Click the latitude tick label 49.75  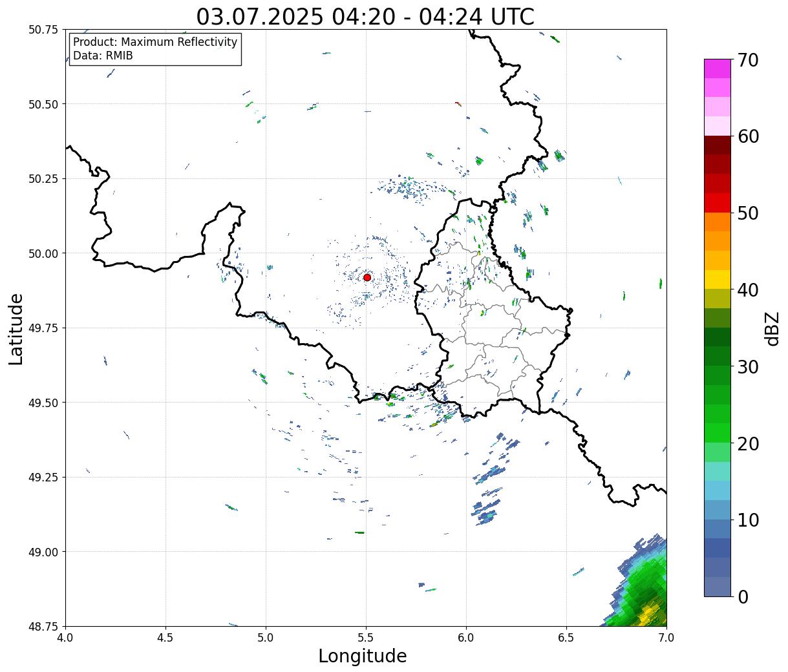point(43,328)
